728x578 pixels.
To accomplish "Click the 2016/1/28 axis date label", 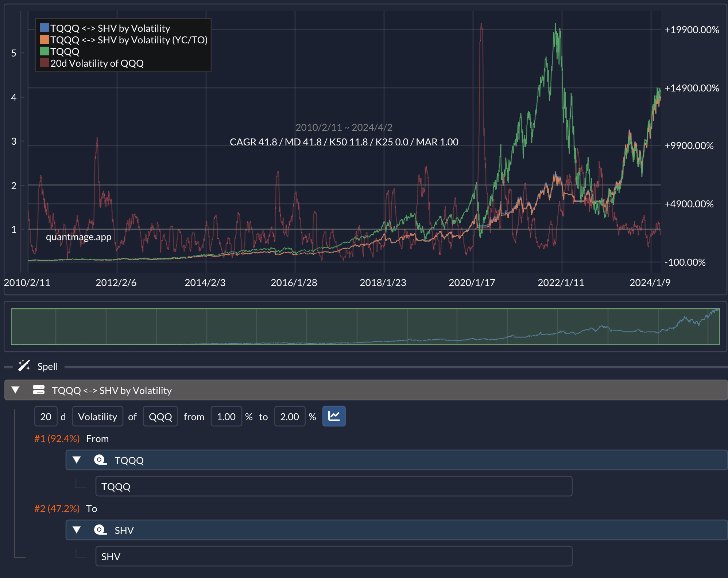I will [294, 282].
